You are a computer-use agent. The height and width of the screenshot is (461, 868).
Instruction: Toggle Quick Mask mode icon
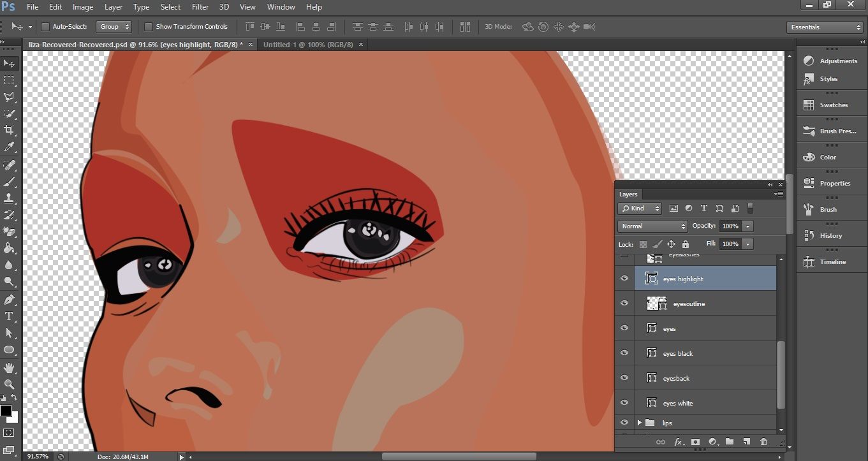[x=9, y=433]
